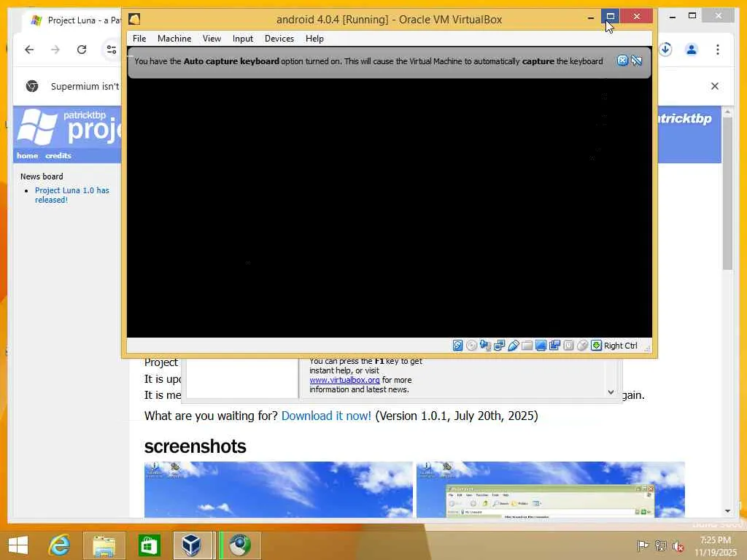This screenshot has width=747, height=560.
Task: Click the page scrollbar up arrow
Action: tap(727, 112)
